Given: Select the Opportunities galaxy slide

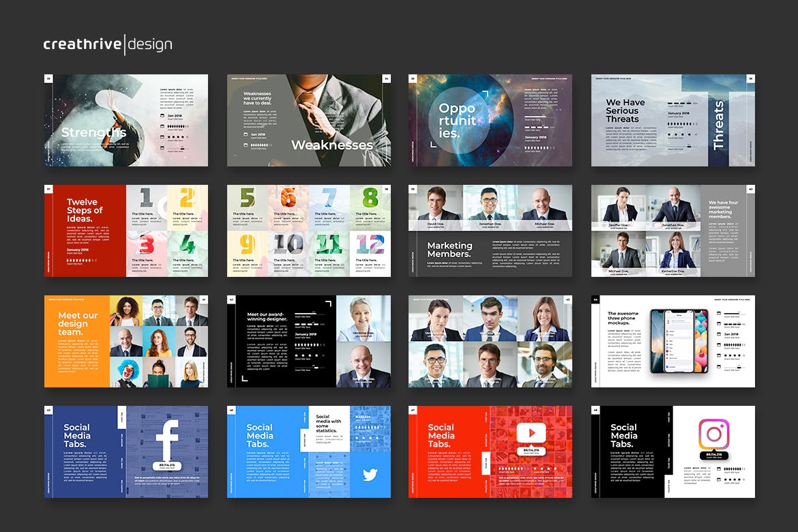Looking at the screenshot, I should (490, 120).
